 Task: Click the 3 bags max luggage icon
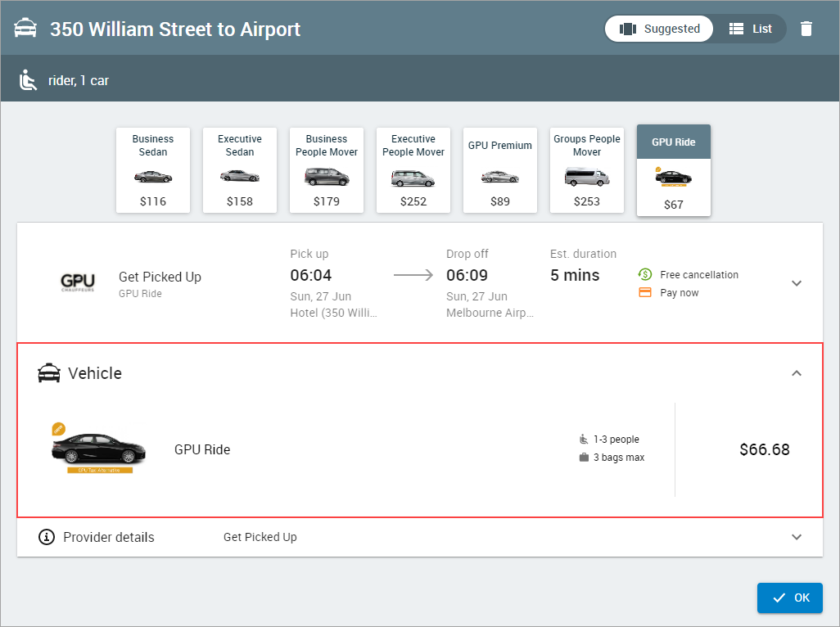(584, 458)
